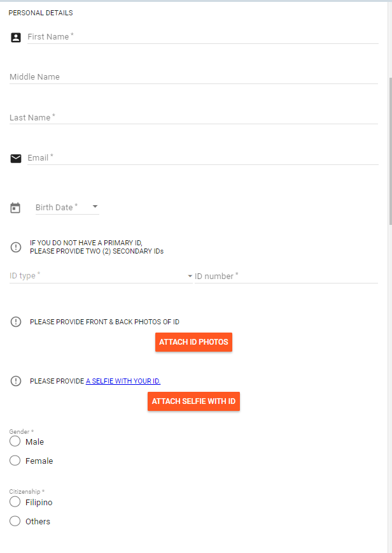Screen dimensions: 392x553
Task: Click the ID number field
Action: (x=286, y=276)
